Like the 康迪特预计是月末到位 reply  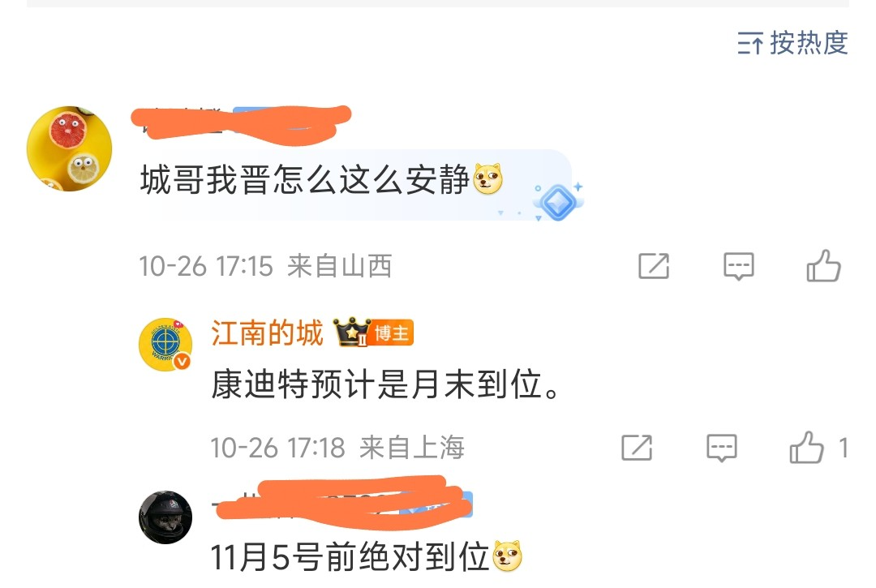[807, 447]
